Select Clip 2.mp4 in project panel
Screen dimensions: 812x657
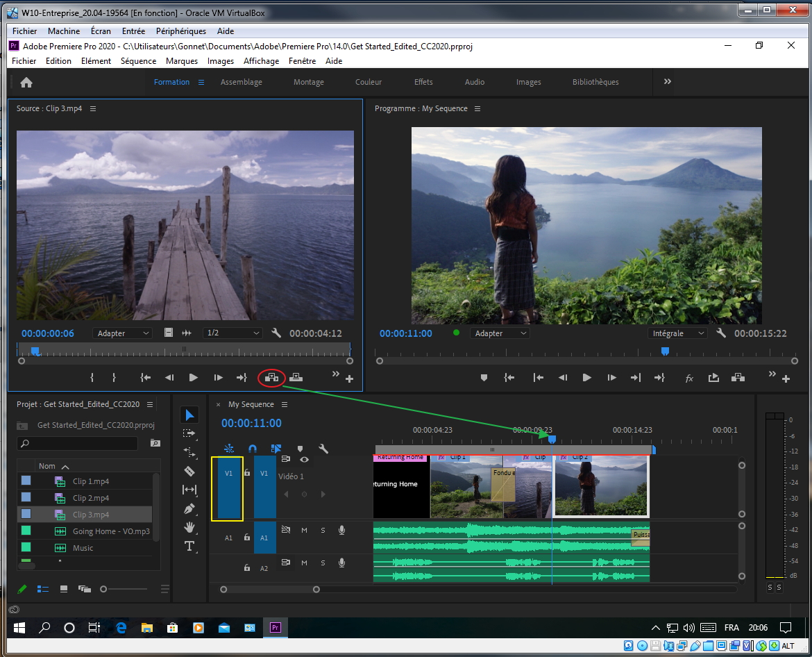tap(91, 498)
